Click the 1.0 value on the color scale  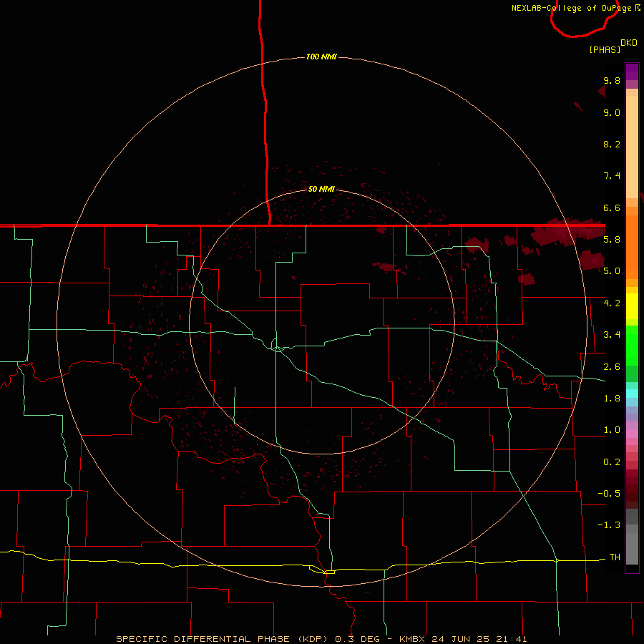(x=612, y=430)
